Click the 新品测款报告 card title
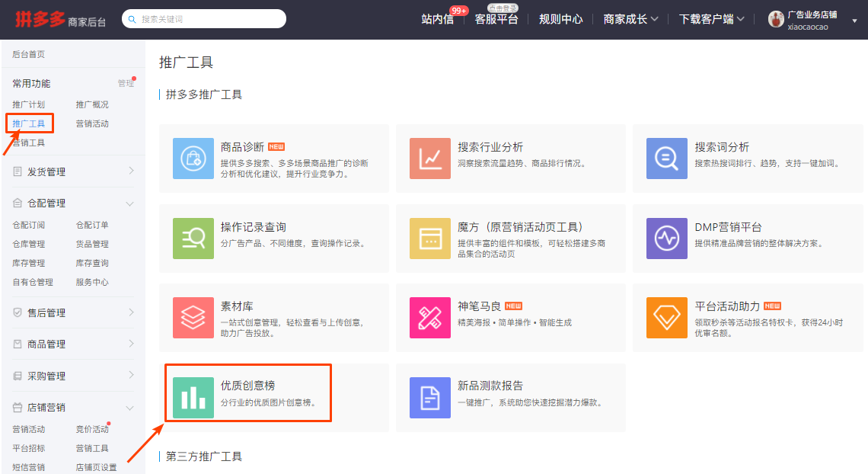Screen dimensions: 868x474 pos(490,386)
